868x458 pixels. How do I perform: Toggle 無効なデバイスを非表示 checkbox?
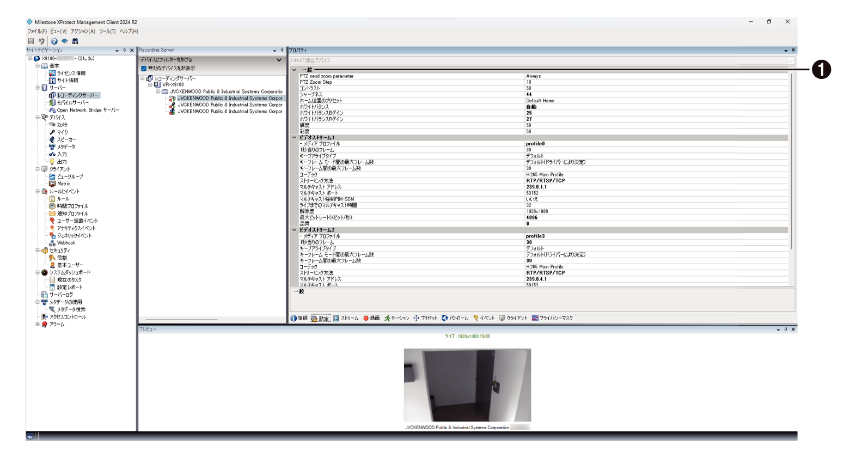144,69
